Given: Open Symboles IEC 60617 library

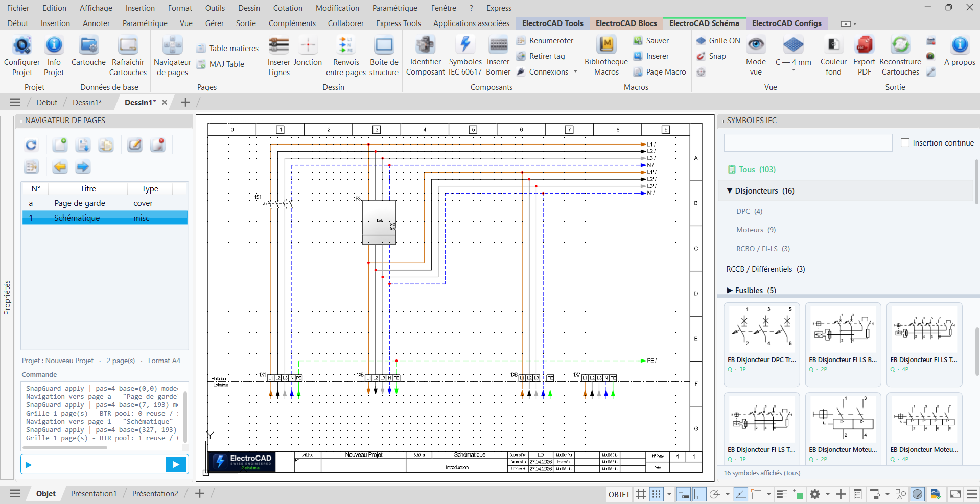Looking at the screenshot, I should pyautogui.click(x=465, y=56).
